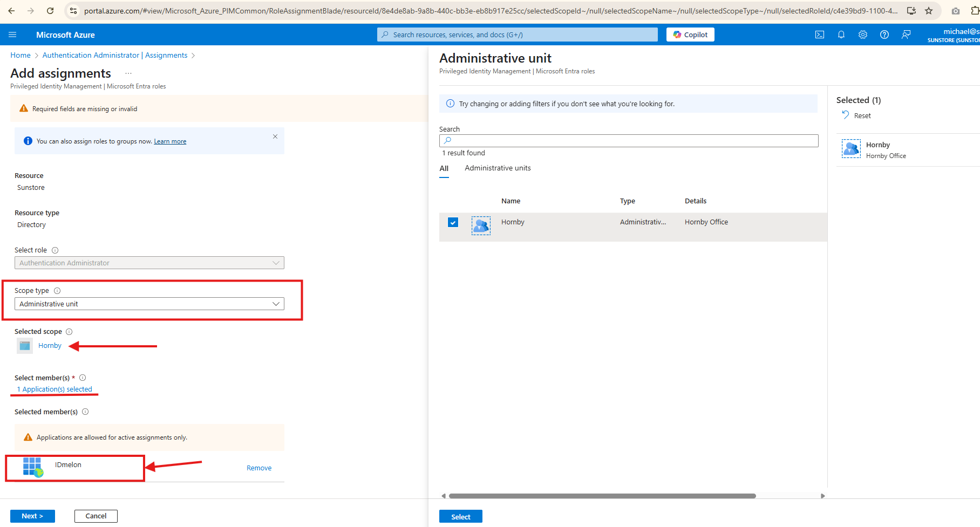This screenshot has height=527, width=980.
Task: Click the scrollbar left arrow
Action: [444, 496]
